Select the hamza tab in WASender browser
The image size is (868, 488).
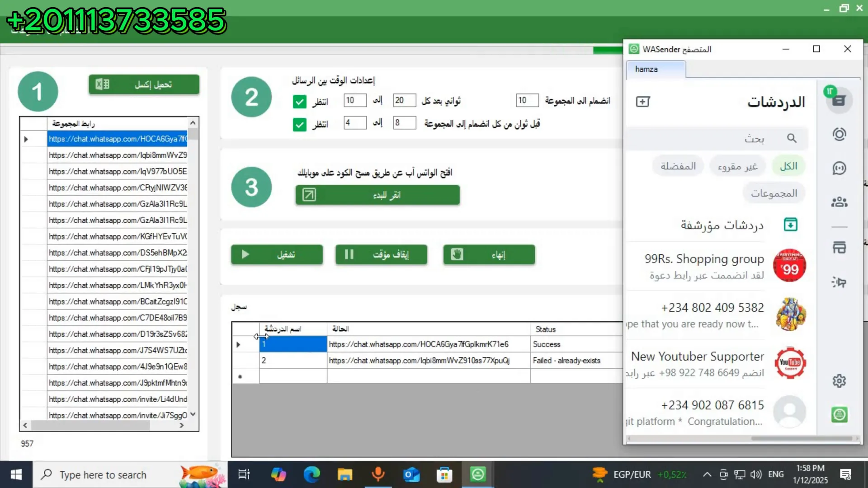click(x=656, y=69)
